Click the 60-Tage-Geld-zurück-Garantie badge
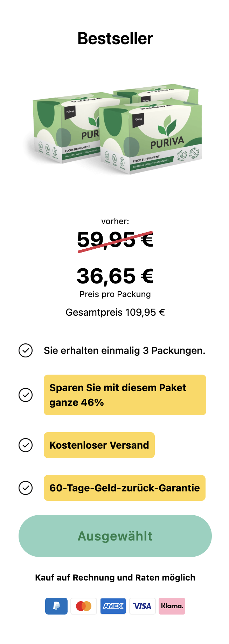 [x=124, y=488]
